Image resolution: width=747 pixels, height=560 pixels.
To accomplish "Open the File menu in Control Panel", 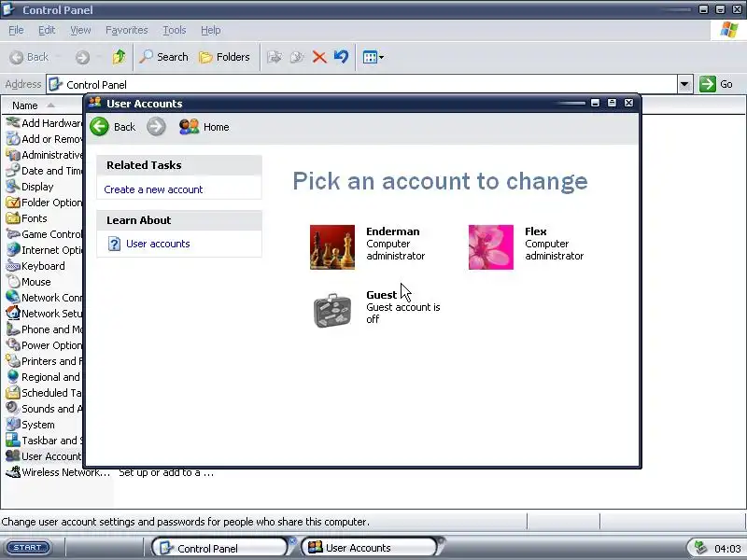I will pyautogui.click(x=16, y=30).
